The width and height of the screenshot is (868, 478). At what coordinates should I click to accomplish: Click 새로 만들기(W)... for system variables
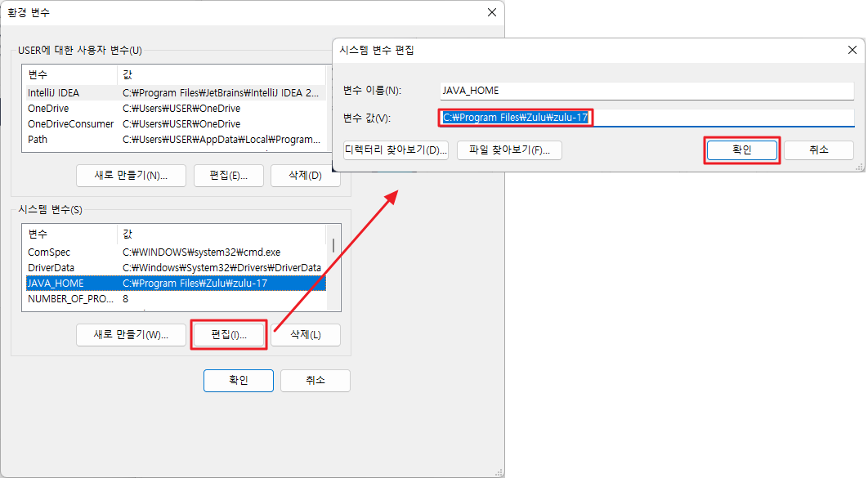coord(132,335)
